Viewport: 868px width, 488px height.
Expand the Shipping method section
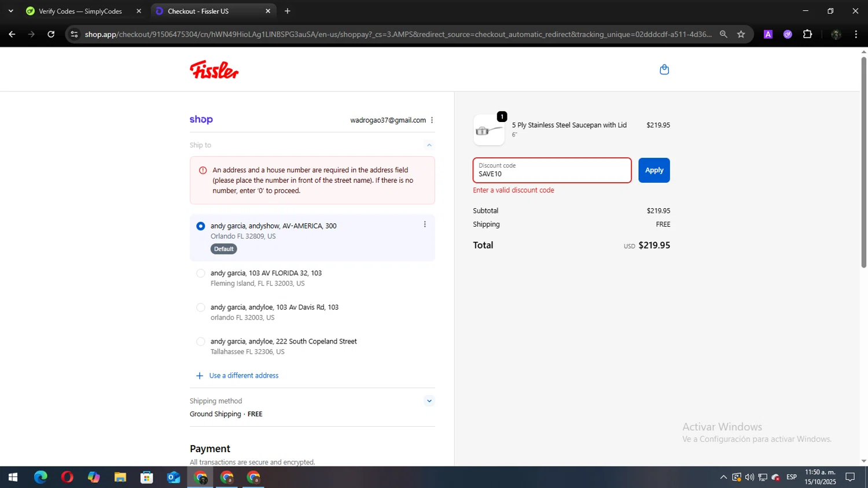pos(429,401)
